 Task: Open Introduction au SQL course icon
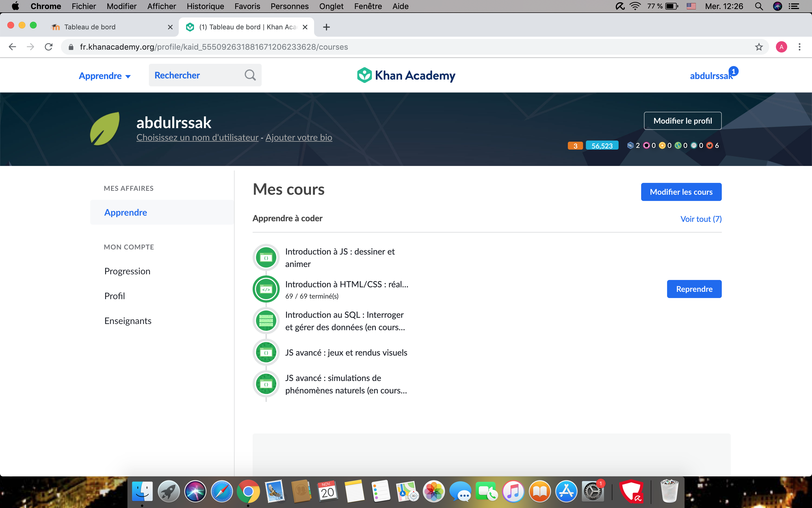[x=266, y=321]
